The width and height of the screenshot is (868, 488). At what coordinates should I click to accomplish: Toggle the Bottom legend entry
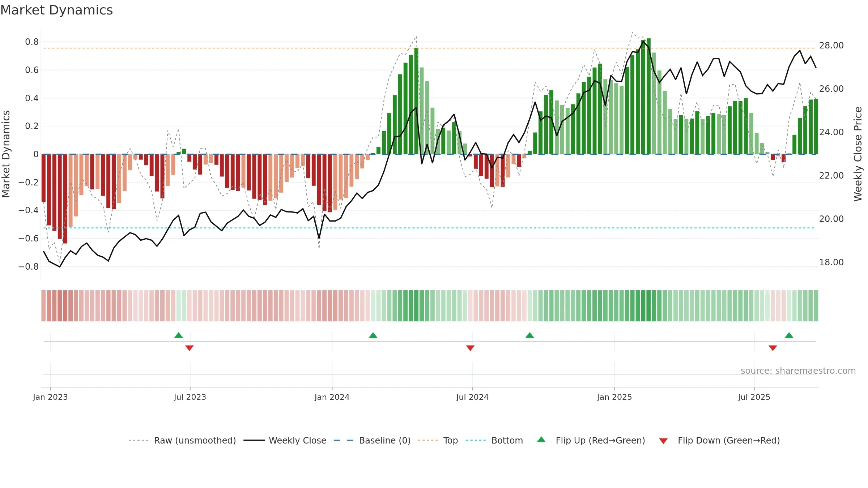click(494, 440)
